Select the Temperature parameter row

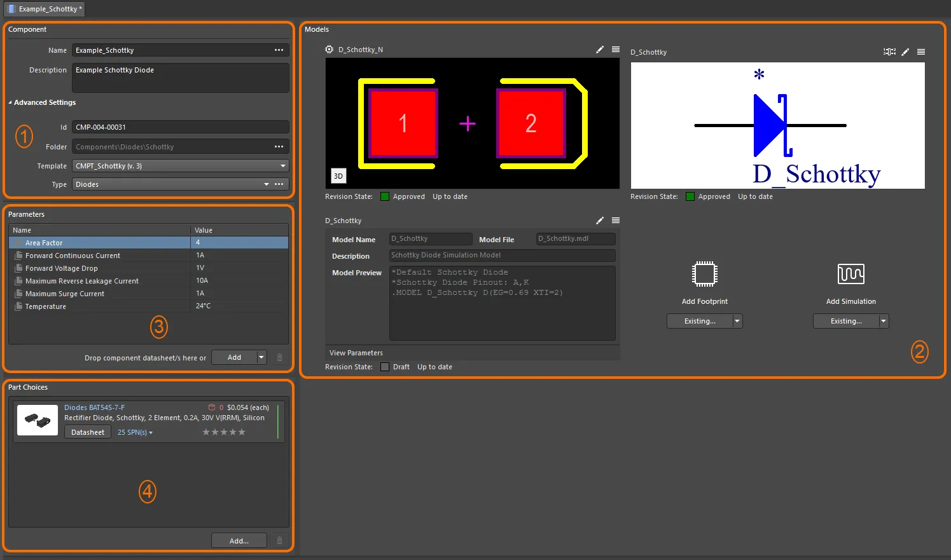click(x=148, y=306)
